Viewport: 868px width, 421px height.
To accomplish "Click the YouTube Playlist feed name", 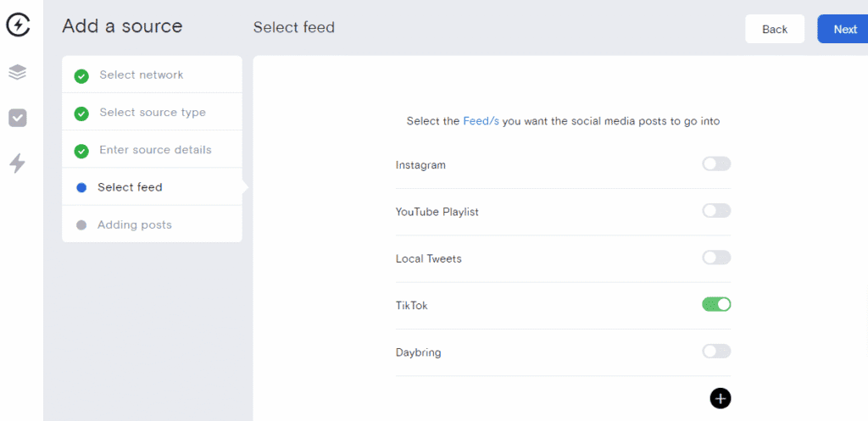I will coord(437,212).
